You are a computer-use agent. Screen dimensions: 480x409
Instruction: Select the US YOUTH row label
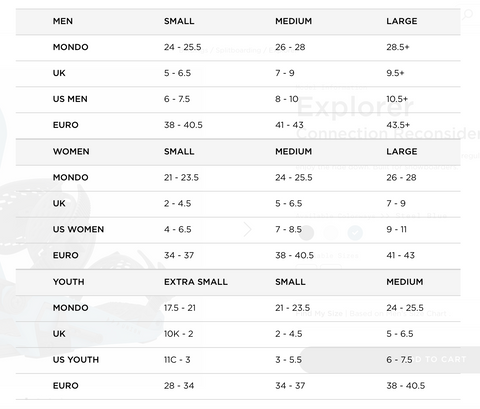coord(76,360)
